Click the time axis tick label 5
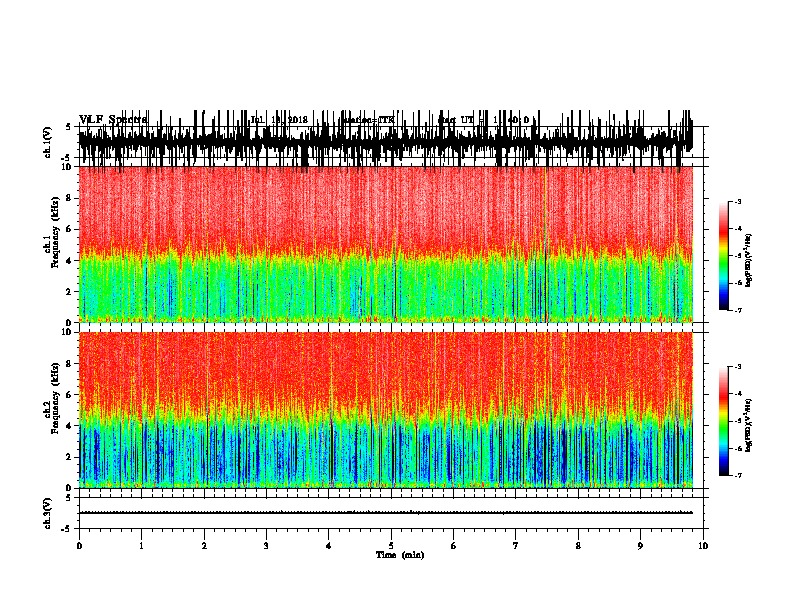 391,546
